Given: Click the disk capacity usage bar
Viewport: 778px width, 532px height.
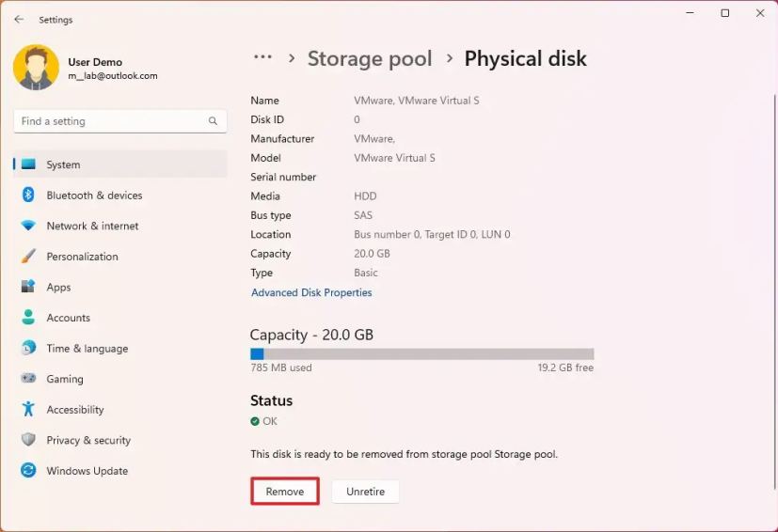Looking at the screenshot, I should click(421, 354).
